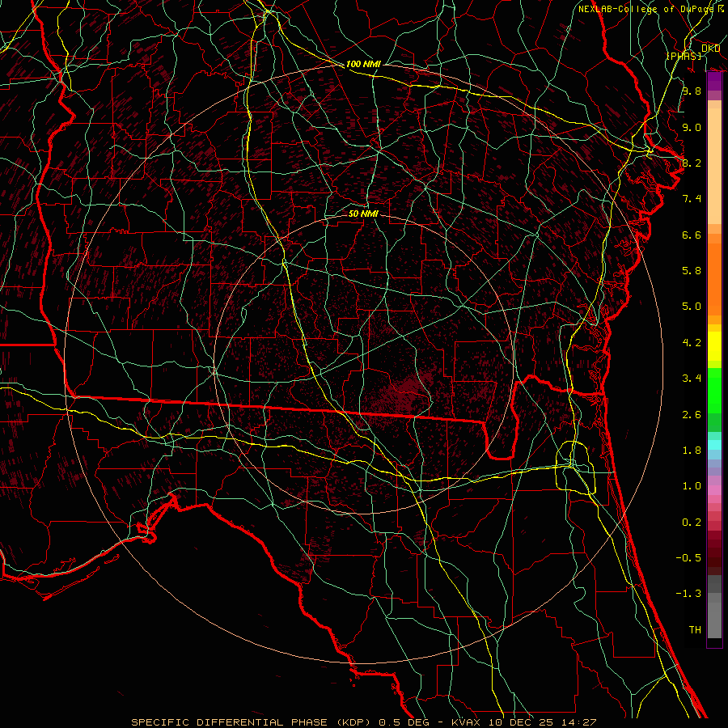Choose the bright green swatch beside 3.4
The height and width of the screenshot is (728, 728).
pyautogui.click(x=714, y=379)
